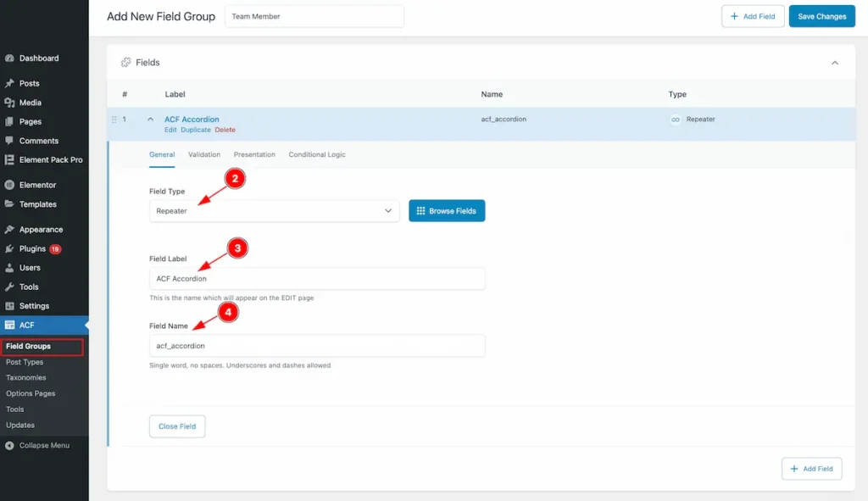This screenshot has width=868, height=501.
Task: Click into the Field Name input
Action: 317,346
